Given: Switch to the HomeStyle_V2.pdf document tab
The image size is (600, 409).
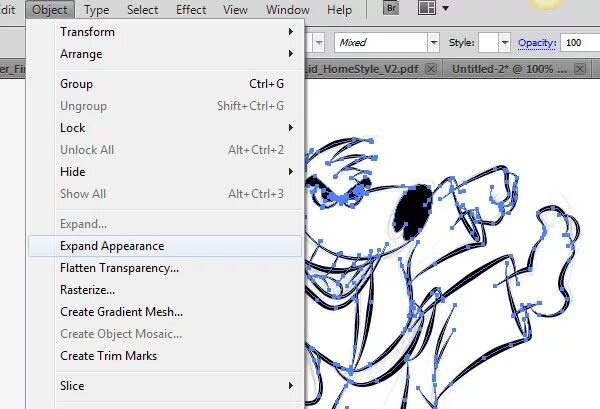Looking at the screenshot, I should pos(362,69).
